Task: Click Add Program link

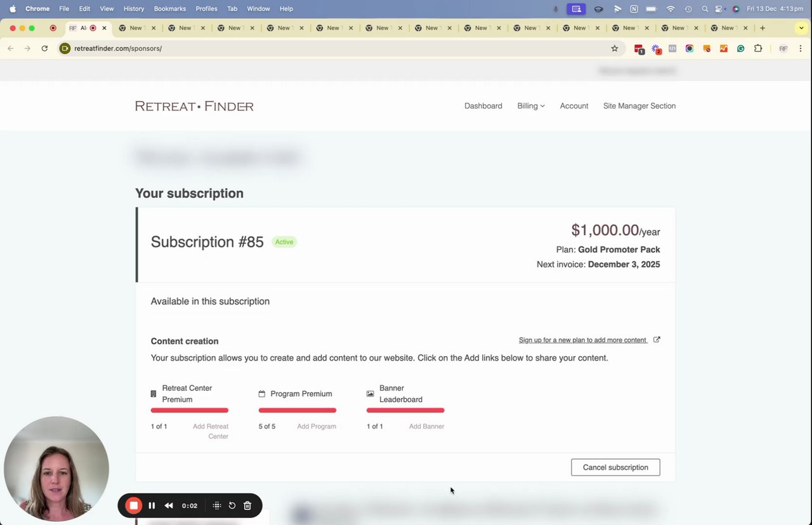Action: click(317, 427)
